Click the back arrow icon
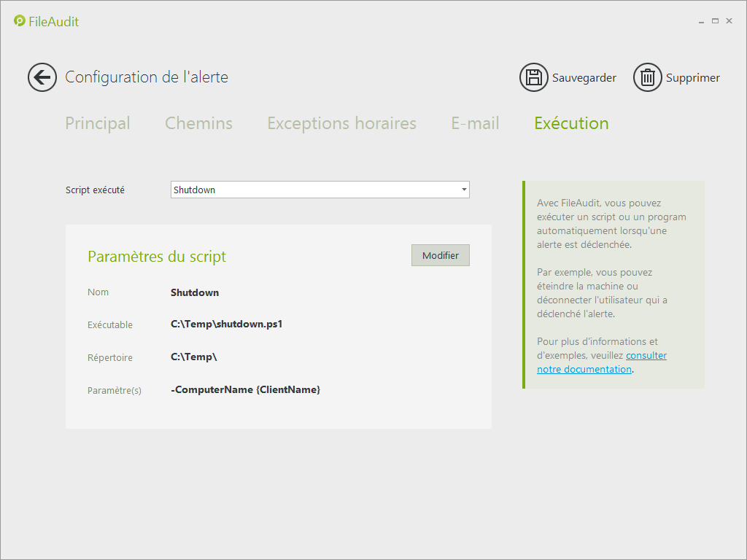Viewport: 747px width, 560px height. pyautogui.click(x=42, y=77)
